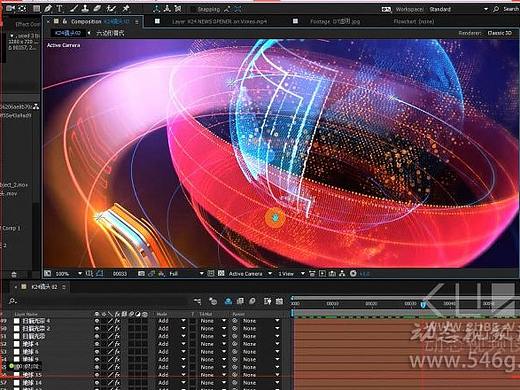Choose View Axis mode icon
Image resolution: width=520 pixels, height=390 pixels.
point(178,9)
